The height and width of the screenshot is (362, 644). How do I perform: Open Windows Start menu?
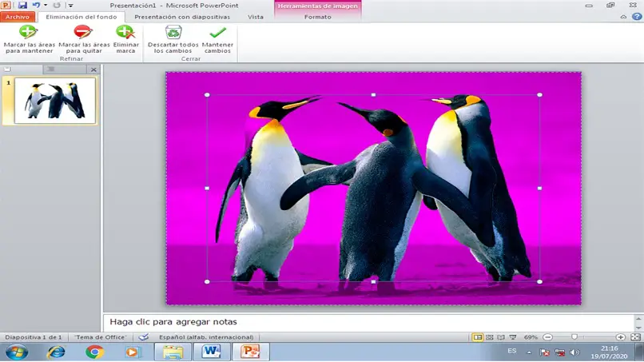[17, 352]
